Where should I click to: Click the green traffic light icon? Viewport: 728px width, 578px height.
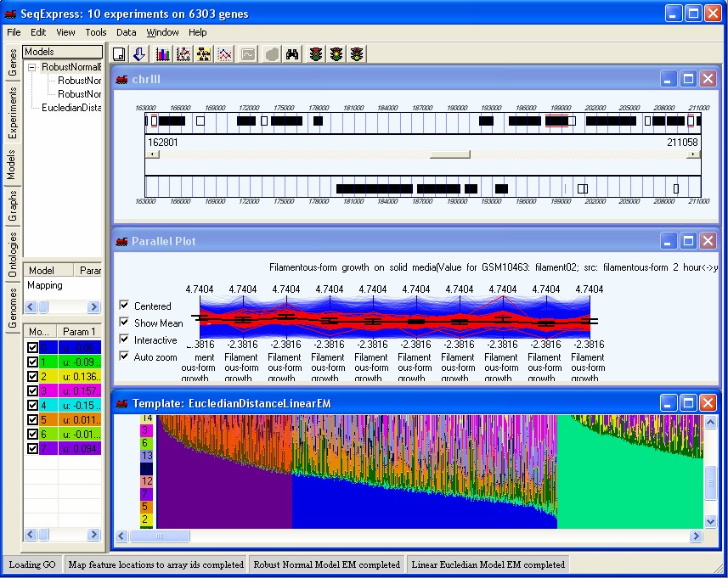point(357,54)
